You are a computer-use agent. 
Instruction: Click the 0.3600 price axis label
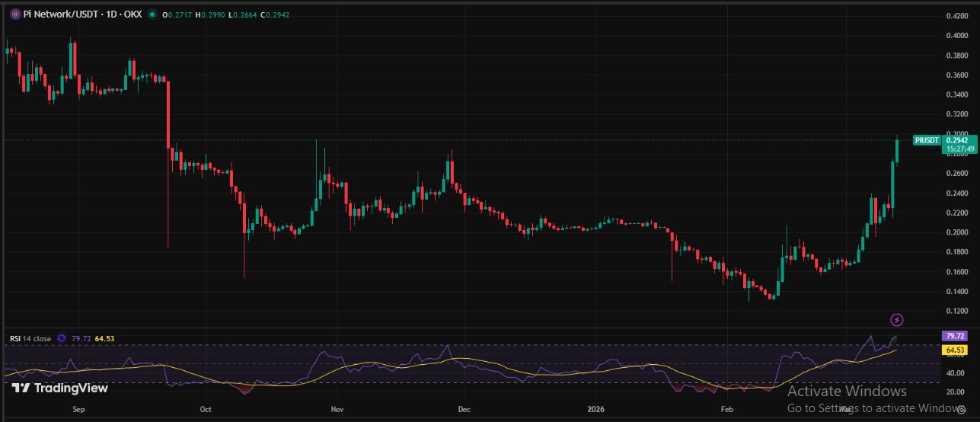956,75
